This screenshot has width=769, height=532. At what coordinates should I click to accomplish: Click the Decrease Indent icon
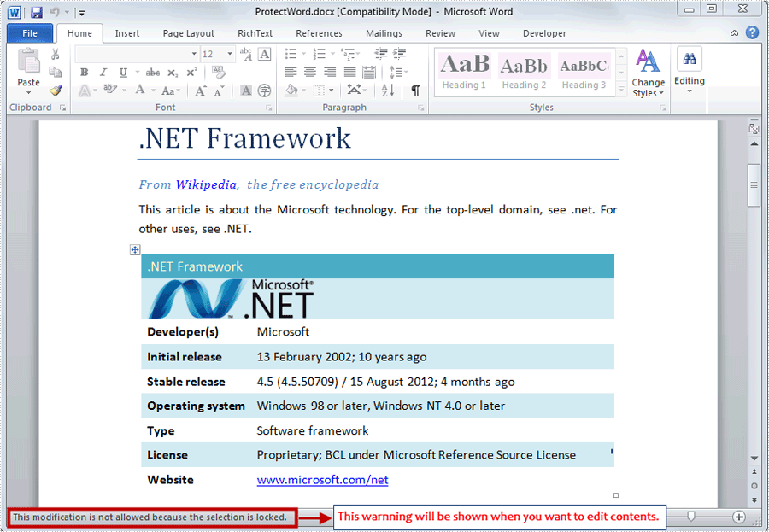point(380,54)
